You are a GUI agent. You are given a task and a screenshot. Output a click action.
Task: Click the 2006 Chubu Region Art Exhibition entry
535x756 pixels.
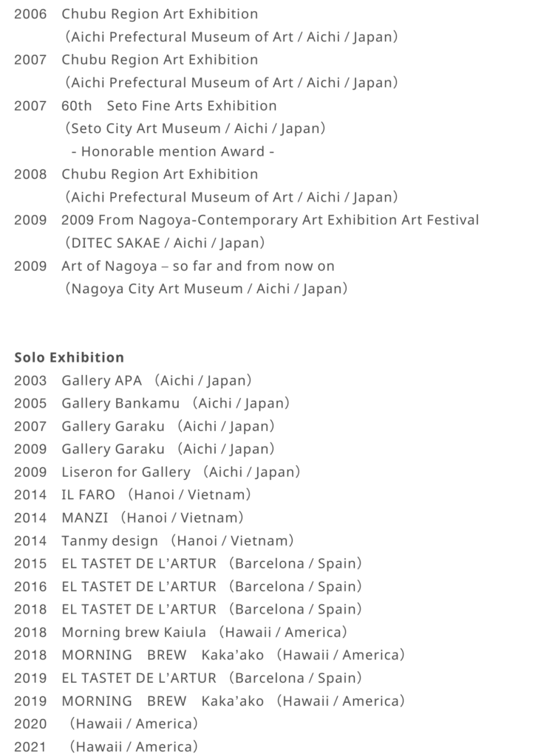(x=160, y=14)
